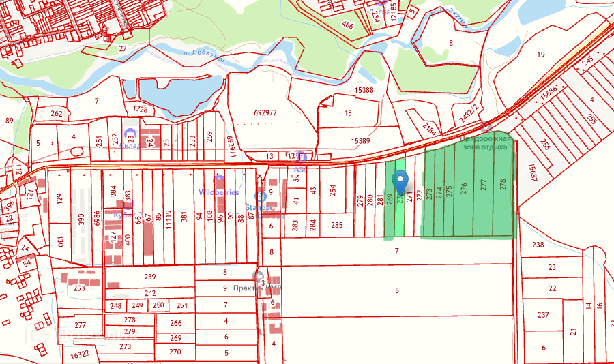614x364 pixels.
Task: Select parcel 239
Action: [x=150, y=277]
